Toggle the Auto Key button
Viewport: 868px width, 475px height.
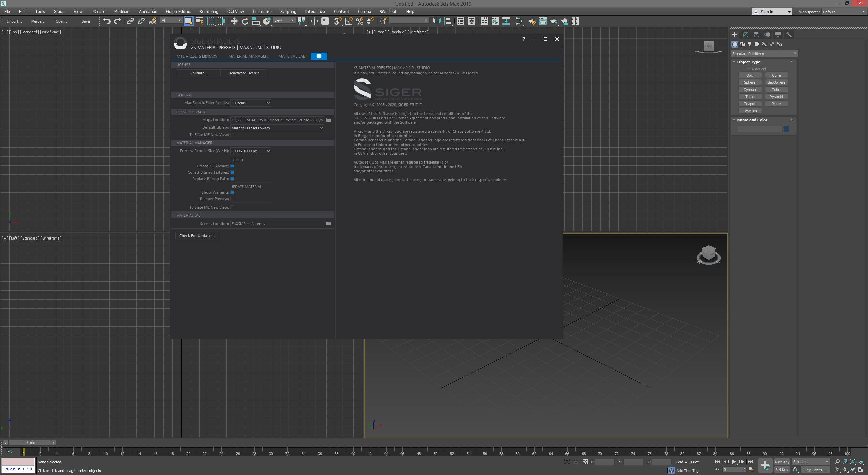[782, 462]
